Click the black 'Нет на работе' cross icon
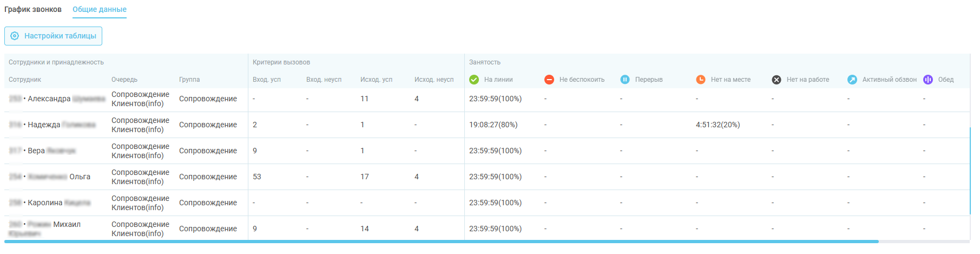The width and height of the screenshot is (980, 254). tap(777, 80)
